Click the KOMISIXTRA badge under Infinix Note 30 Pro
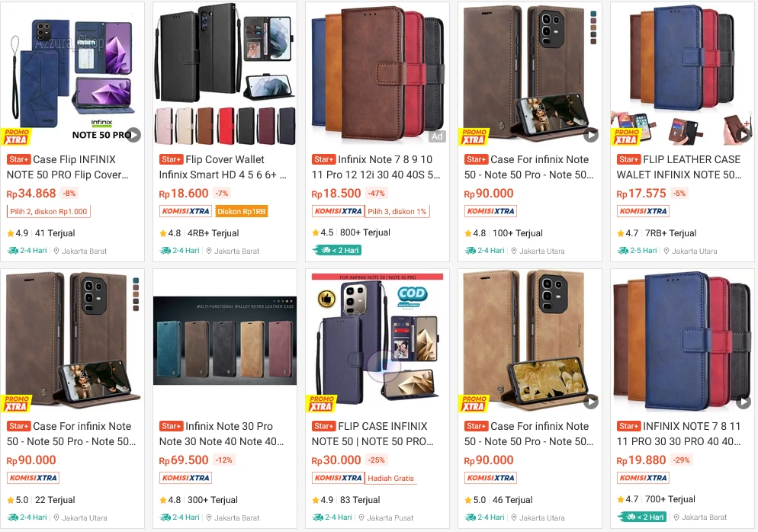This screenshot has height=532, width=758. pyautogui.click(x=185, y=478)
